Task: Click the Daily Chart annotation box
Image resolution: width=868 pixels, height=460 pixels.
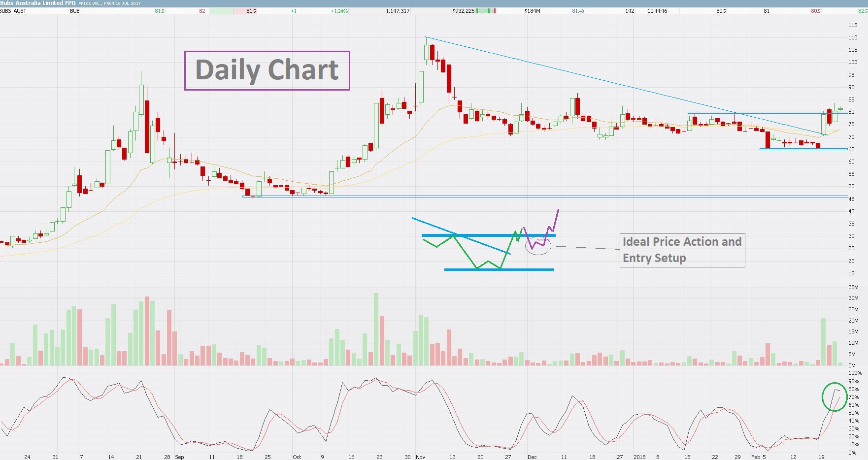Action: [267, 70]
